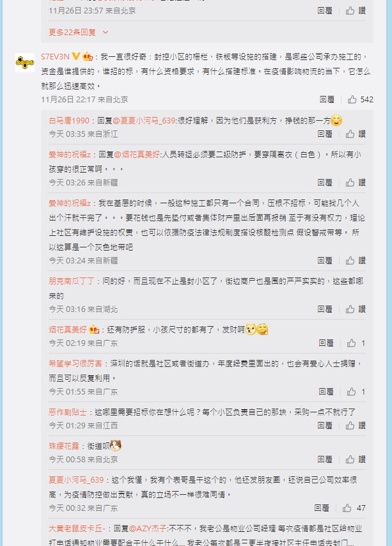This screenshot has height=546, width=392.
Task: Open S7EV3N username link
Action: click(x=56, y=57)
